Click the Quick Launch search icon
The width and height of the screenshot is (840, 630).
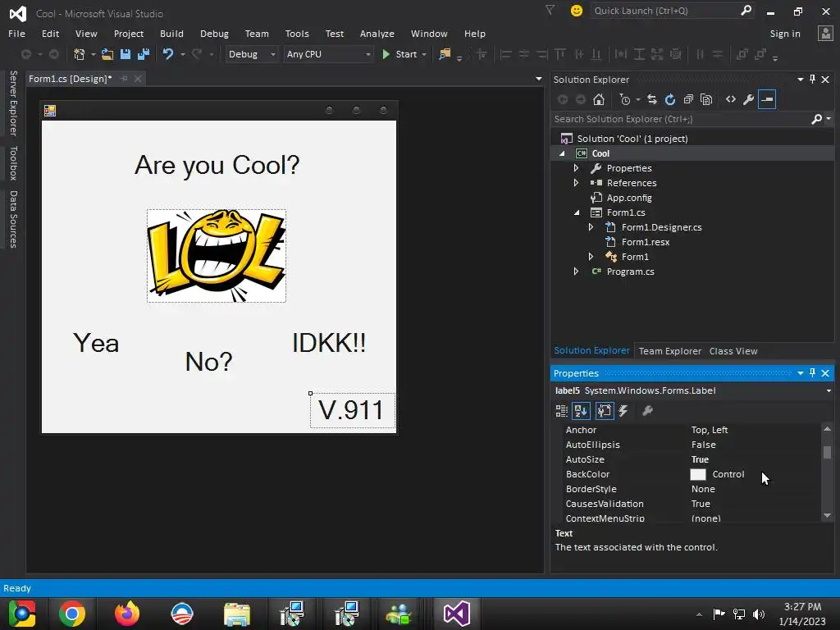click(x=746, y=10)
